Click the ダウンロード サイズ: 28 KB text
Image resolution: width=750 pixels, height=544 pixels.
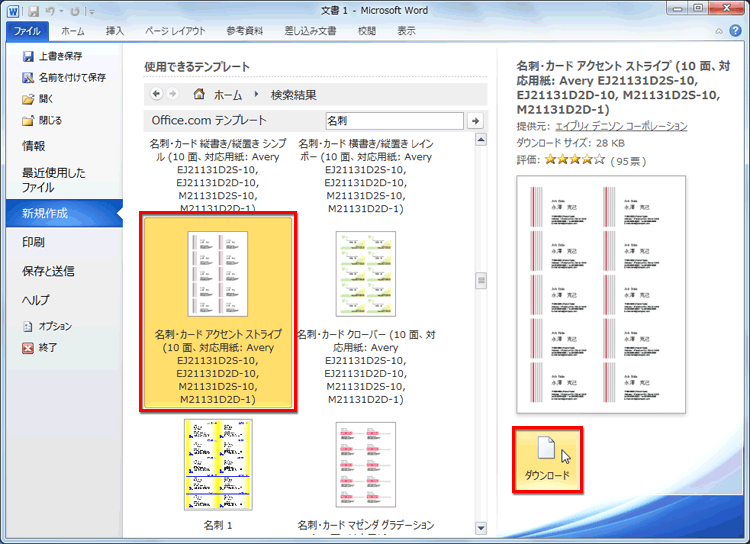tap(571, 143)
